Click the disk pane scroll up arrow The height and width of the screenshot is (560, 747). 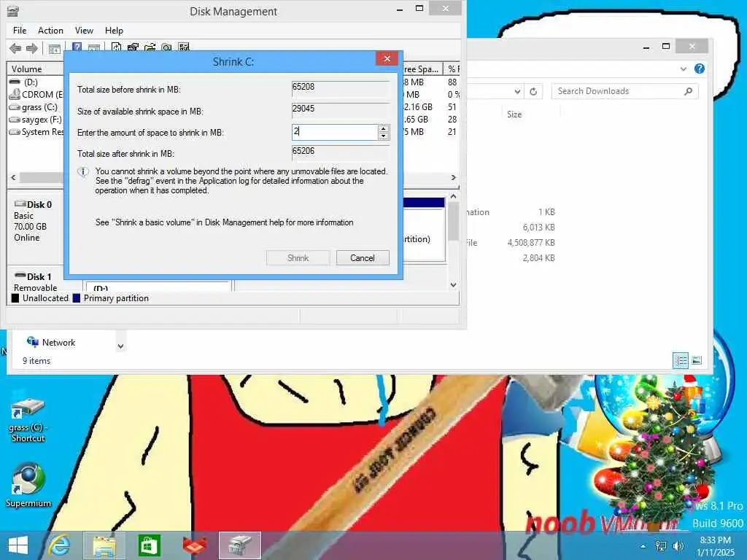(454, 196)
